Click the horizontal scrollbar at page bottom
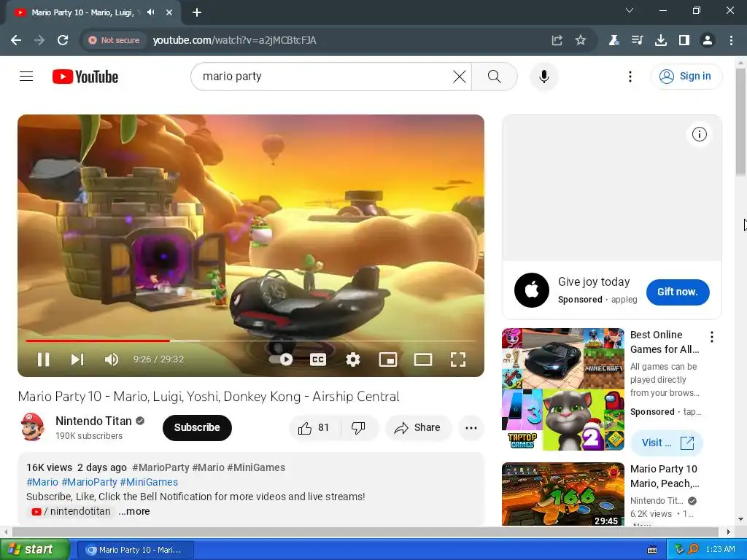Viewport: 747px width, 560px height. pyautogui.click(x=365, y=532)
